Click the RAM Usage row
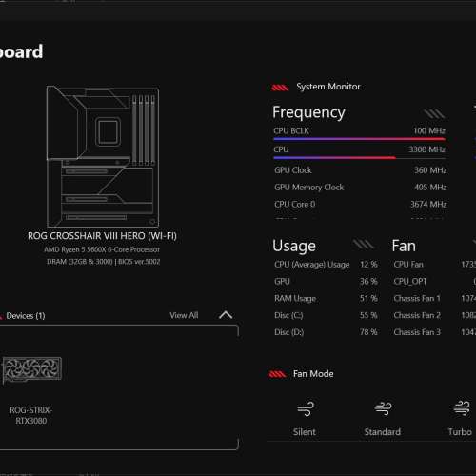The height and width of the screenshot is (476, 476). coord(326,299)
